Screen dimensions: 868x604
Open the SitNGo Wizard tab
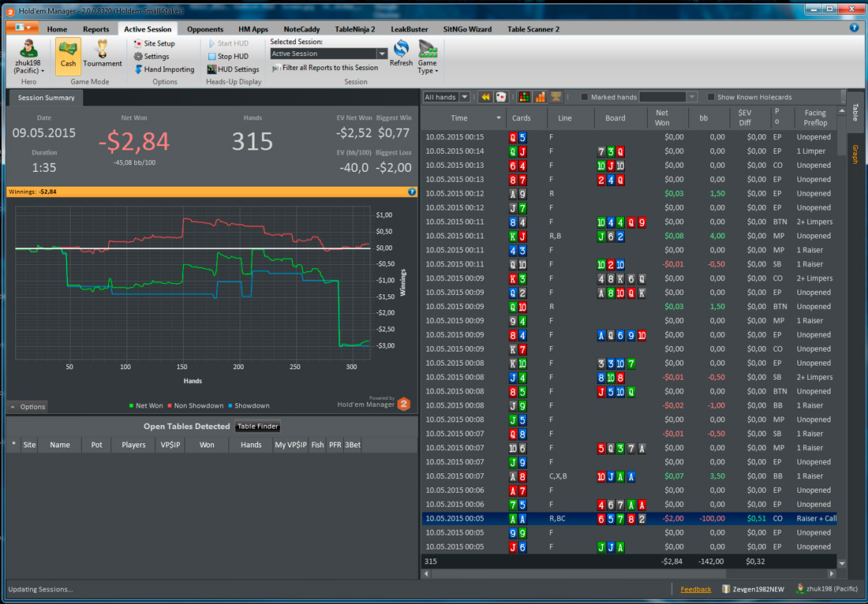(x=467, y=29)
